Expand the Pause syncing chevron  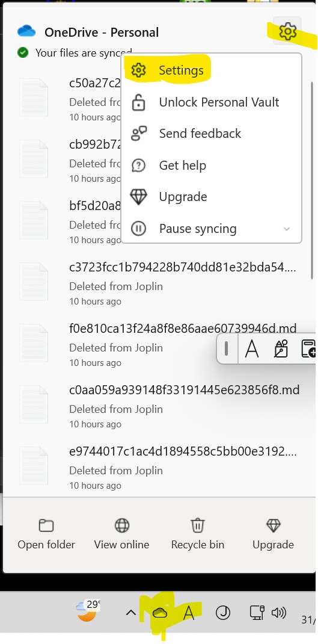(x=287, y=229)
